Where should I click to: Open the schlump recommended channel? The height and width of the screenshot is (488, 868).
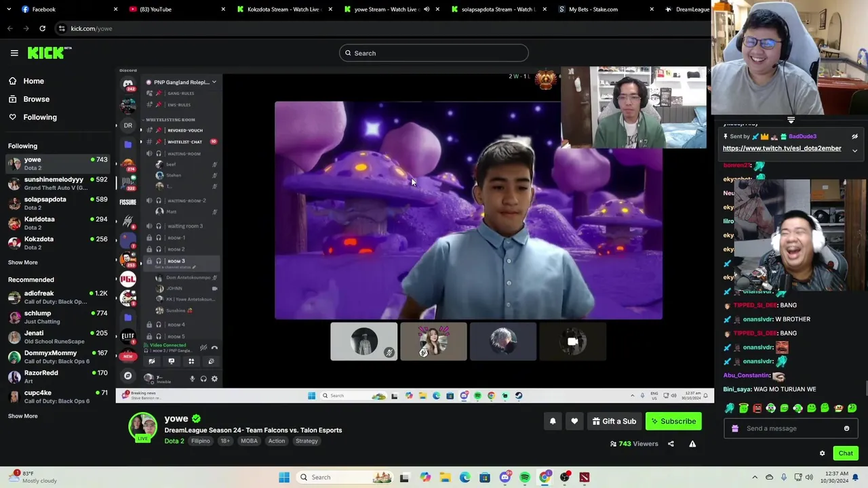(58, 317)
